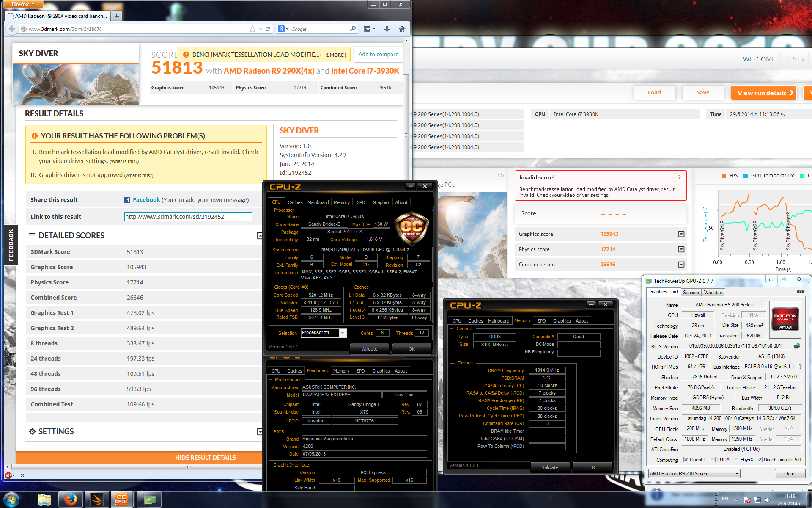Switch to Sensors tab in GPU-Z
812x508 pixels.
coord(691,293)
